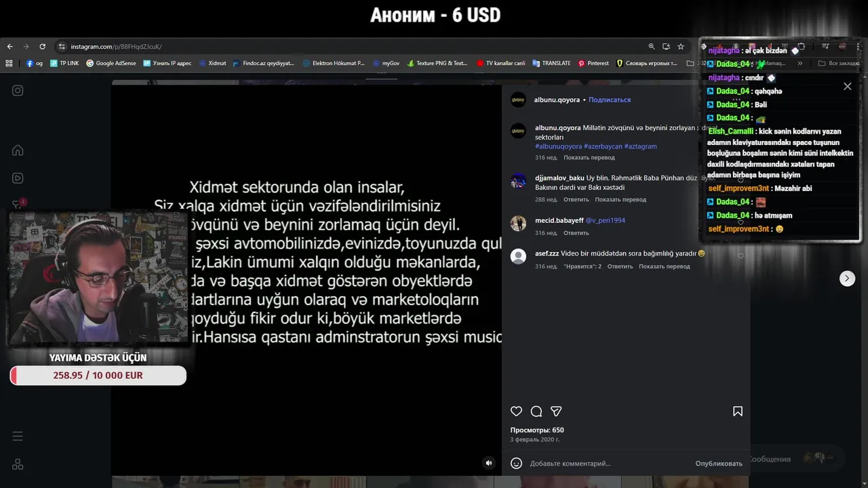
Task: Open TV kanallar canli bookmark
Action: click(501, 63)
